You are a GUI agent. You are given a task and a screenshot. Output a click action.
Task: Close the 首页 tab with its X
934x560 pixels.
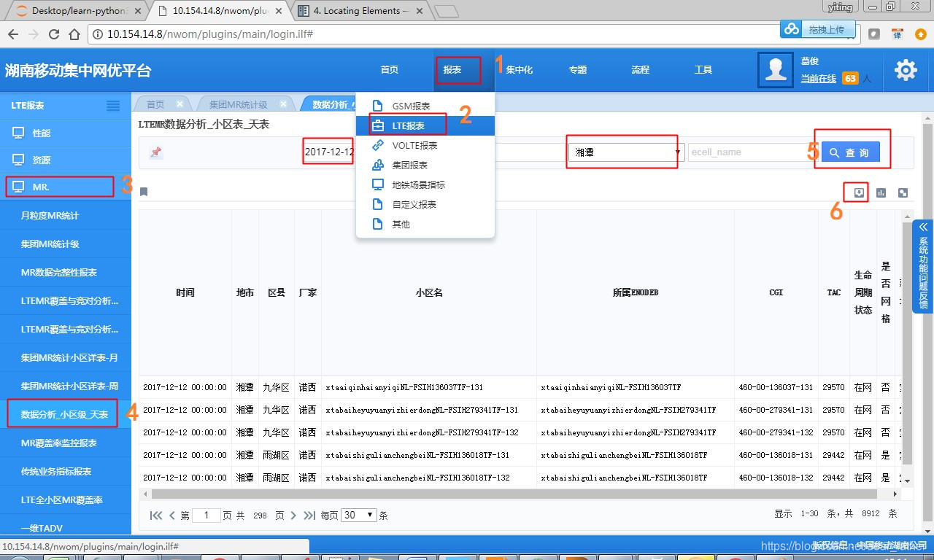coord(180,104)
